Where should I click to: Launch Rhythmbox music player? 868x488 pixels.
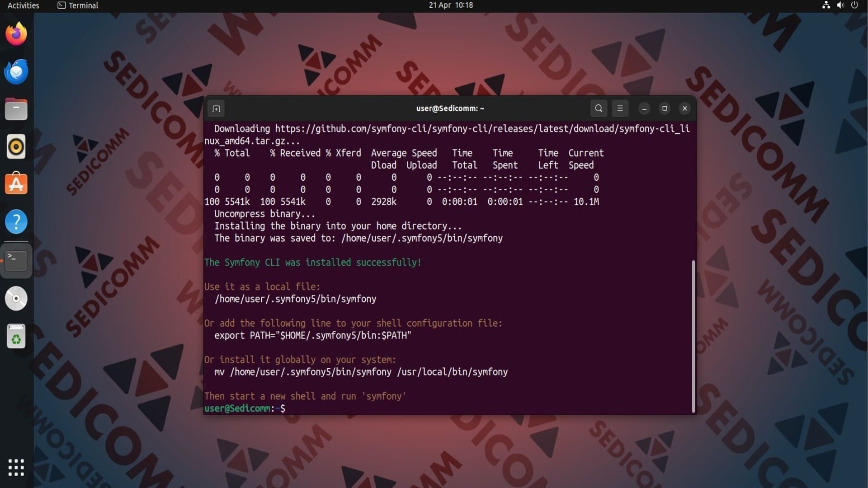pyautogui.click(x=16, y=146)
